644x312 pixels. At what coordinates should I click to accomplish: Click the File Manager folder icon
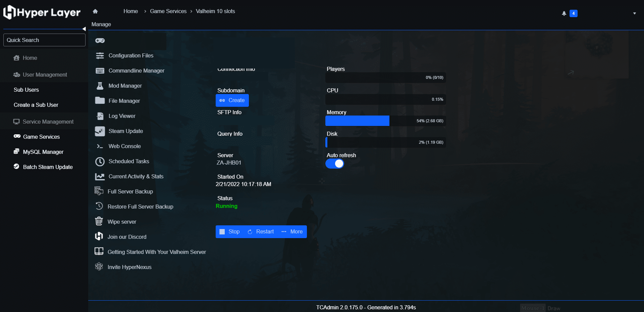[x=100, y=101]
